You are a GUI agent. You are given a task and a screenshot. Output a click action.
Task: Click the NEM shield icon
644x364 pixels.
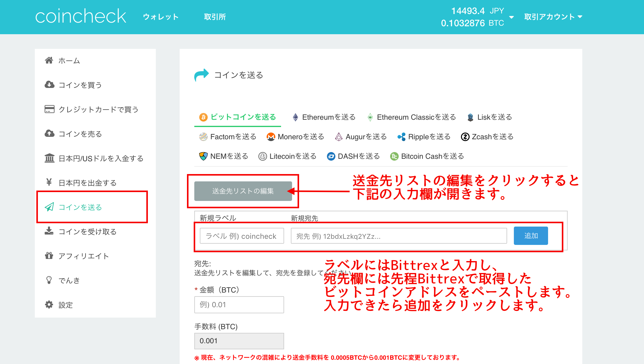(203, 156)
